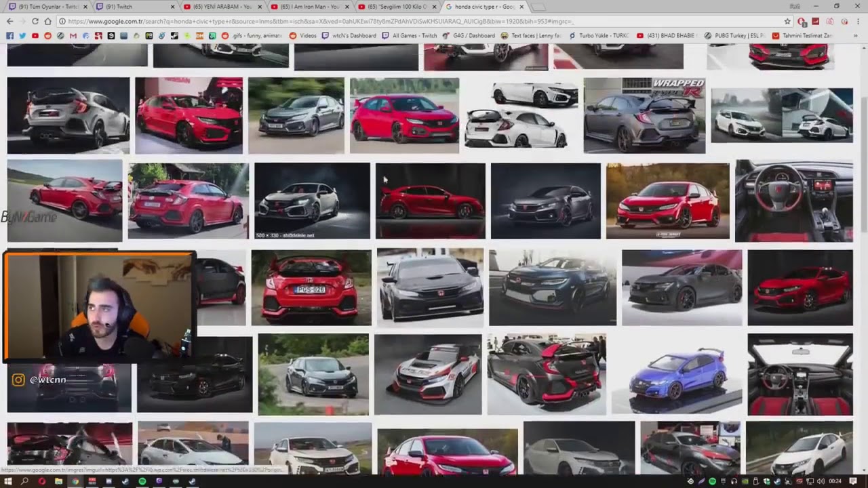This screenshot has height=488, width=868.
Task: Open All Games - Twitch bookmark
Action: click(410, 35)
